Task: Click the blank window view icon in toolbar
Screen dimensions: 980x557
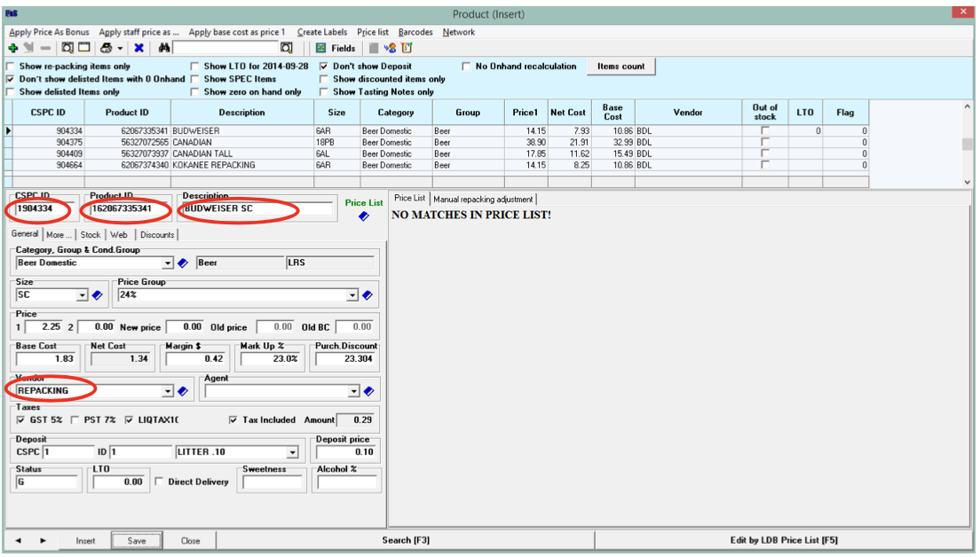Action: pyautogui.click(x=83, y=48)
